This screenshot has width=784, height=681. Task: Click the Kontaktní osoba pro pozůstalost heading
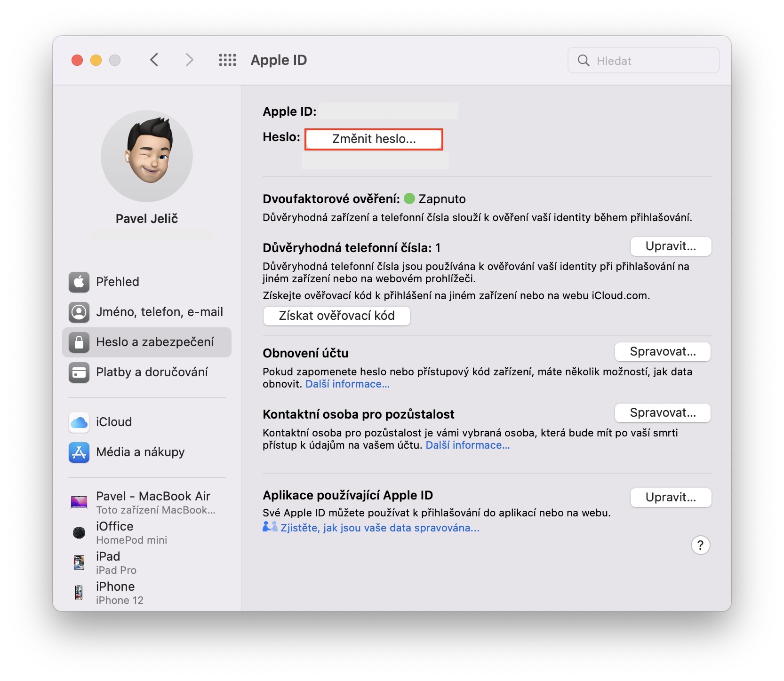point(359,414)
